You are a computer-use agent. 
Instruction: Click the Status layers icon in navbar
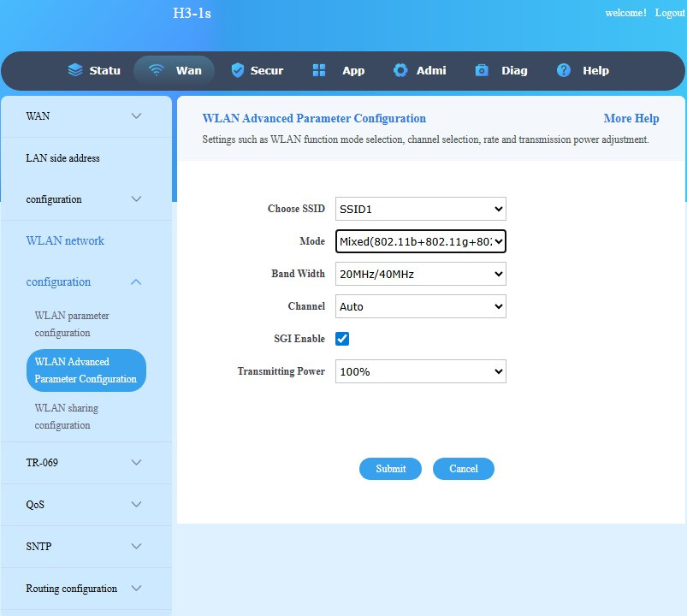(75, 70)
